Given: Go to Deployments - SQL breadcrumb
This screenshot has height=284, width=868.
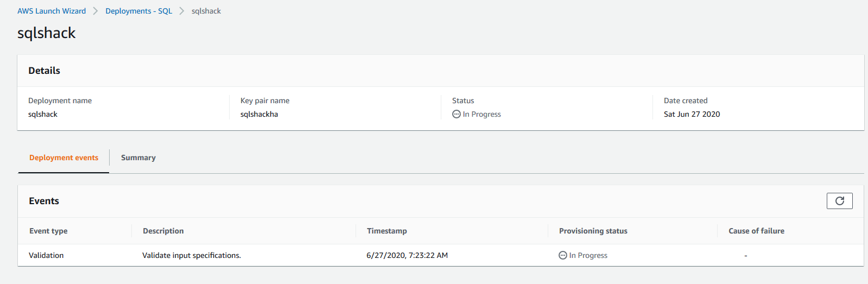Looking at the screenshot, I should point(138,11).
